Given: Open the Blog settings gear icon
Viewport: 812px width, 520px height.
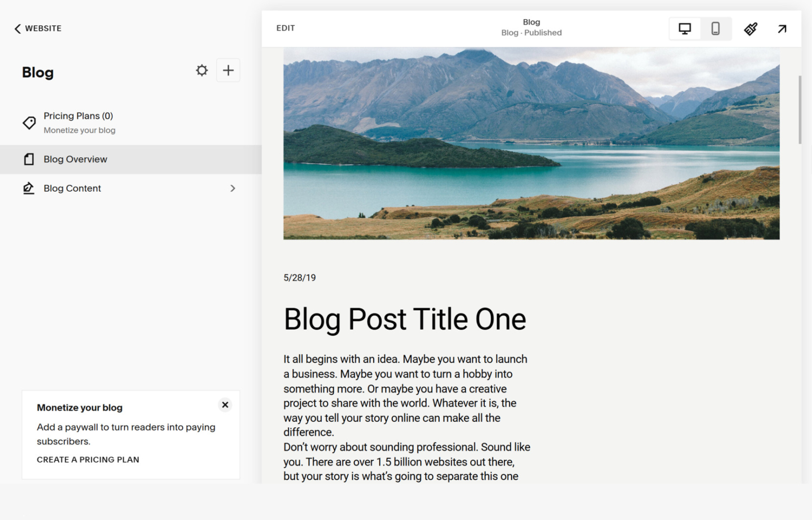Looking at the screenshot, I should coord(201,70).
